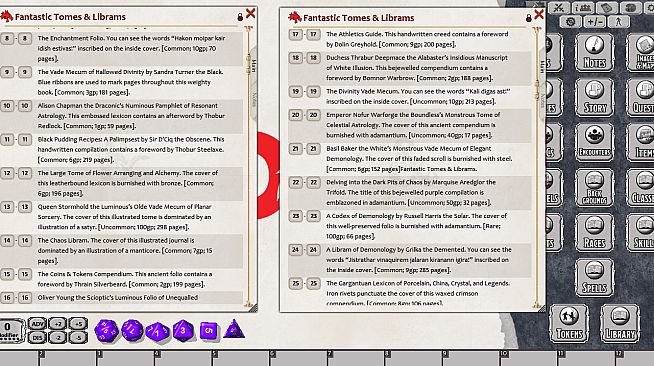This screenshot has width=654, height=366.
Task: Switch to Main tab in left Tomes window
Action: [x=253, y=66]
